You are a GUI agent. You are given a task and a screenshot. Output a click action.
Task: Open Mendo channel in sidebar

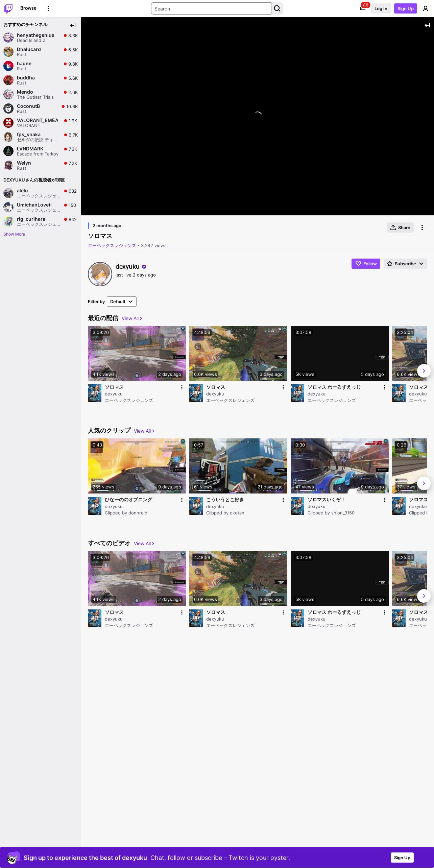(x=41, y=94)
